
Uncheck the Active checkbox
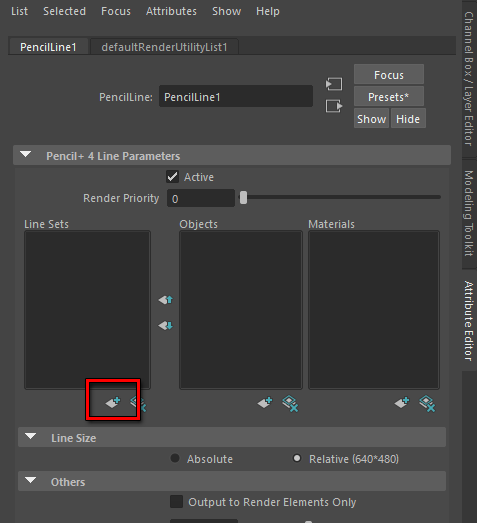click(173, 177)
